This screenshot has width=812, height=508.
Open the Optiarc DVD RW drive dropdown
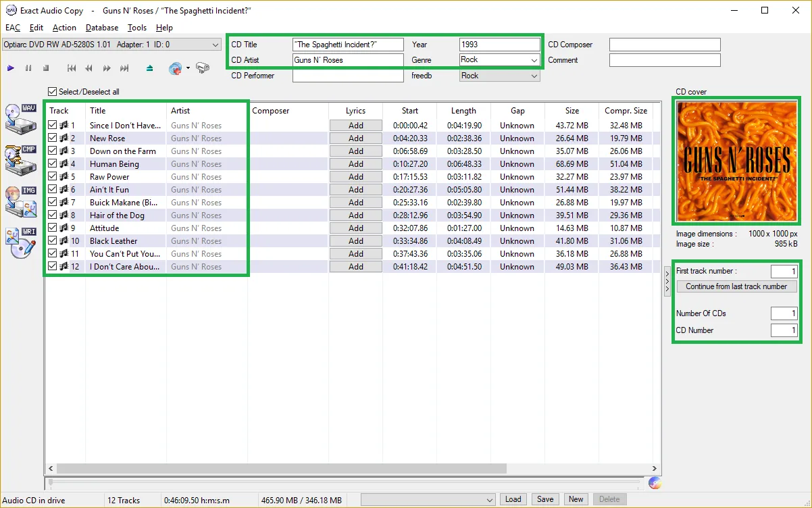[111, 45]
